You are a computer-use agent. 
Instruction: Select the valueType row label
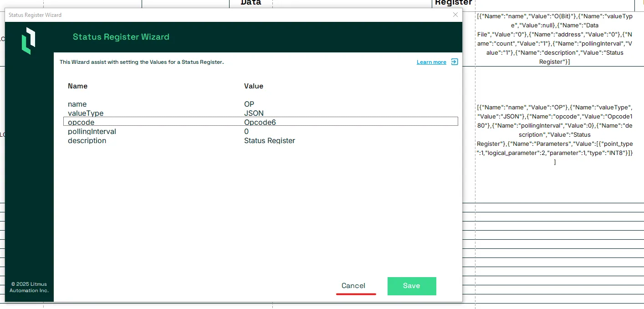point(86,113)
